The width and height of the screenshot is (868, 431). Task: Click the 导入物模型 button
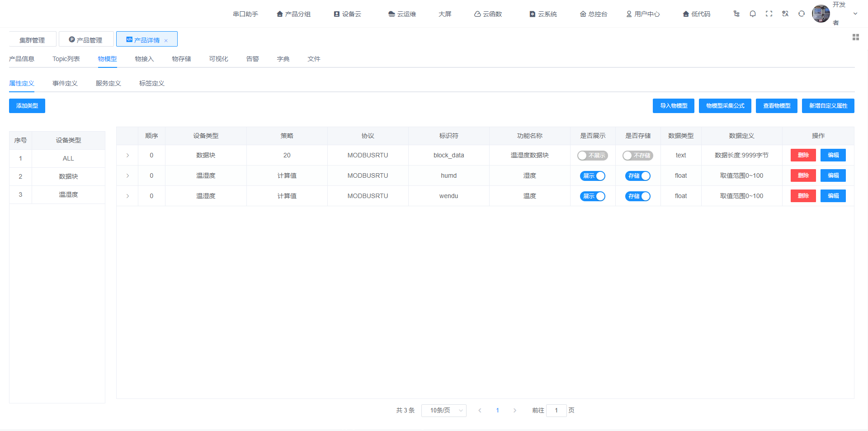click(673, 105)
